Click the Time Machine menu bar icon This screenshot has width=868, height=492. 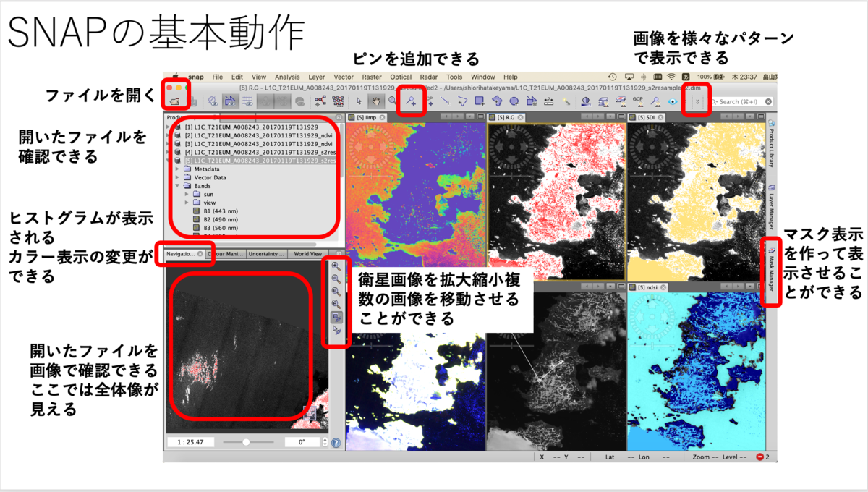[x=612, y=77]
